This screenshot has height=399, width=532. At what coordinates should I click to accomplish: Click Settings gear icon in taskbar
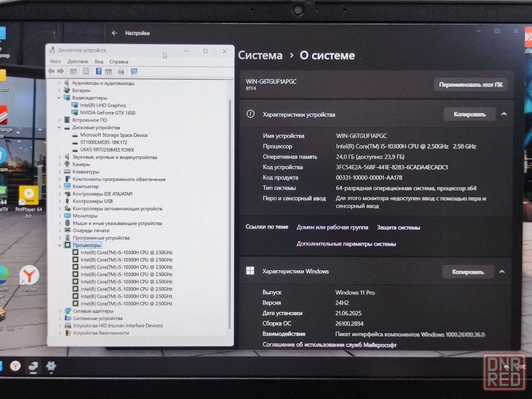click(51, 366)
